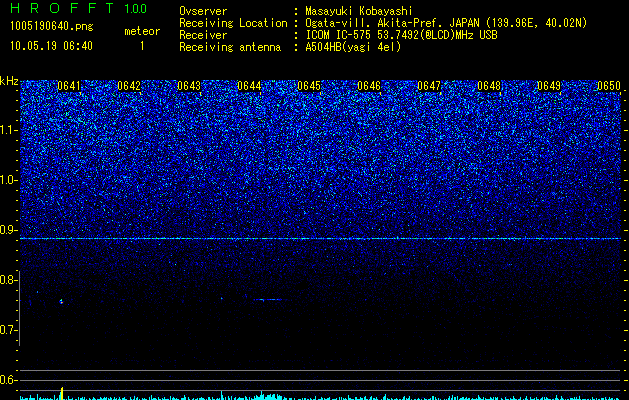This screenshot has width=629, height=400.
Task: Click the horizontal carrier line near 0.88 kHz
Action: [x=321, y=239]
